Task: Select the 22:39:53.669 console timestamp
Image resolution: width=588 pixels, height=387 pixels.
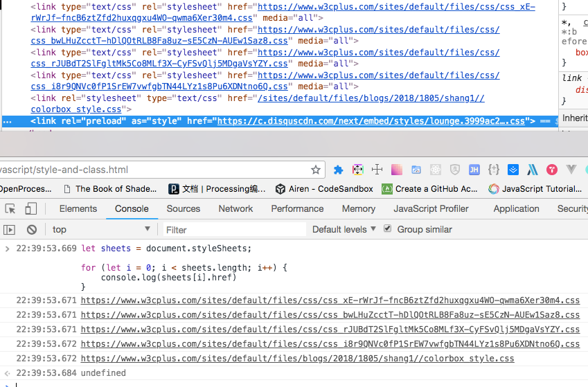Action: coord(46,249)
